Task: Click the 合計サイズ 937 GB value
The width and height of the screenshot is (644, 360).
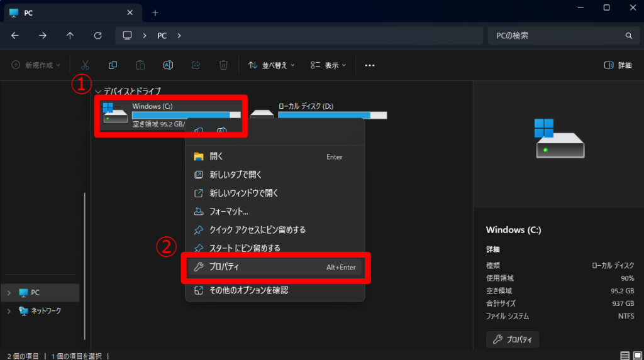Action: coord(623,303)
